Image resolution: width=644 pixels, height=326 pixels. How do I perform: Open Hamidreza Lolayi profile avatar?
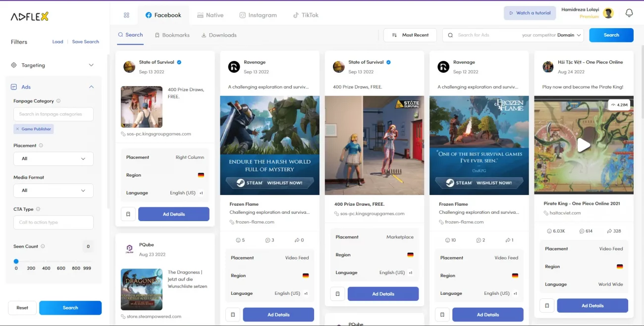click(x=608, y=13)
